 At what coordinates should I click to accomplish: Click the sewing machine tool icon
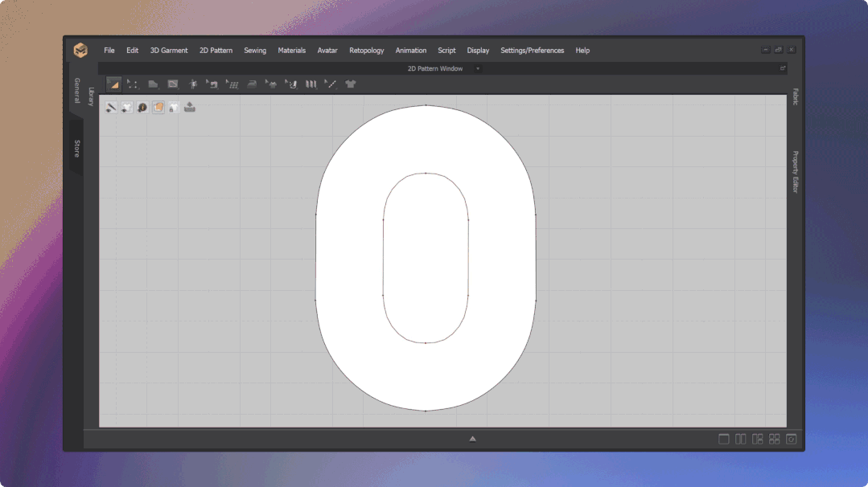point(212,84)
